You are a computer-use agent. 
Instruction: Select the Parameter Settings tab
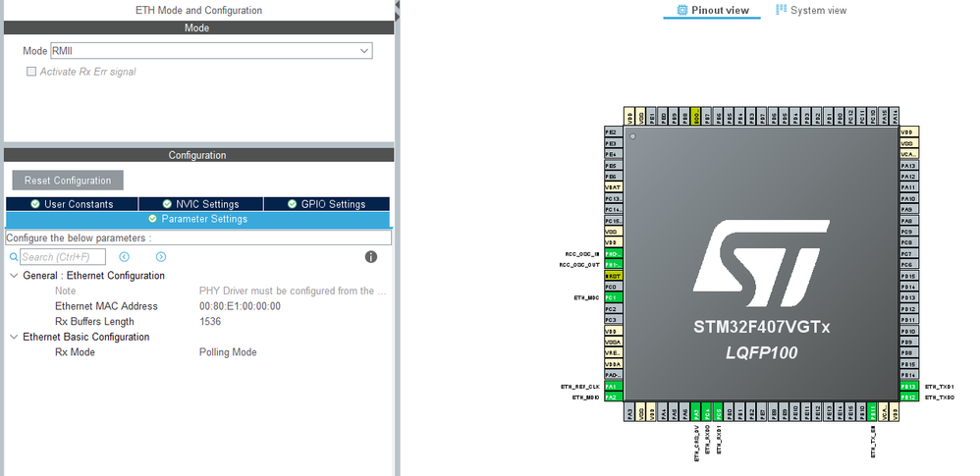coord(197,219)
